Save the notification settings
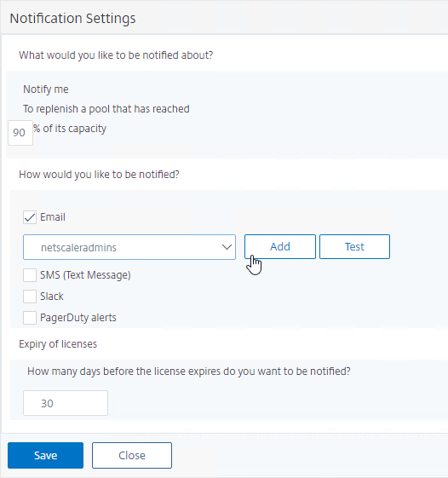Viewport: 448px width, 478px height. click(x=45, y=456)
